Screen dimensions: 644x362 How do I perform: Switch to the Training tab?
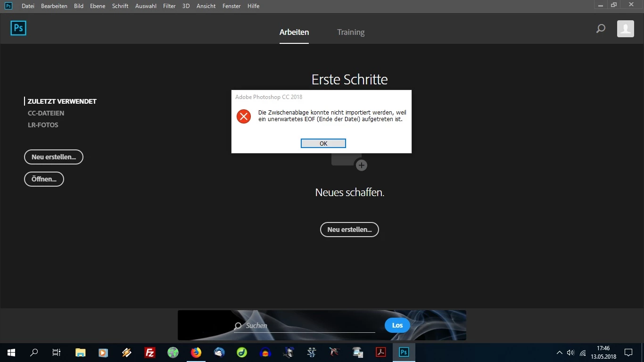[x=351, y=33]
